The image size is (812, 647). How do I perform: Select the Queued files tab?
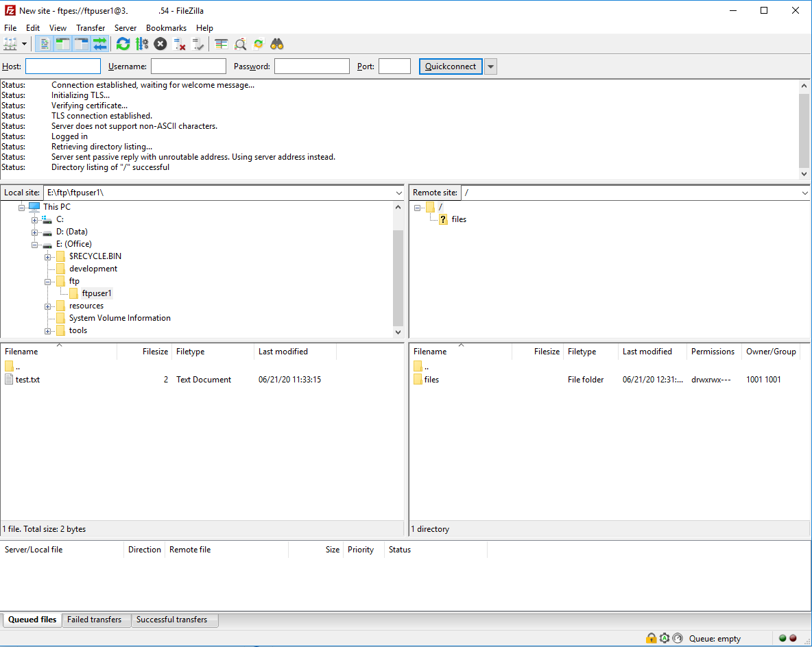[32, 620]
